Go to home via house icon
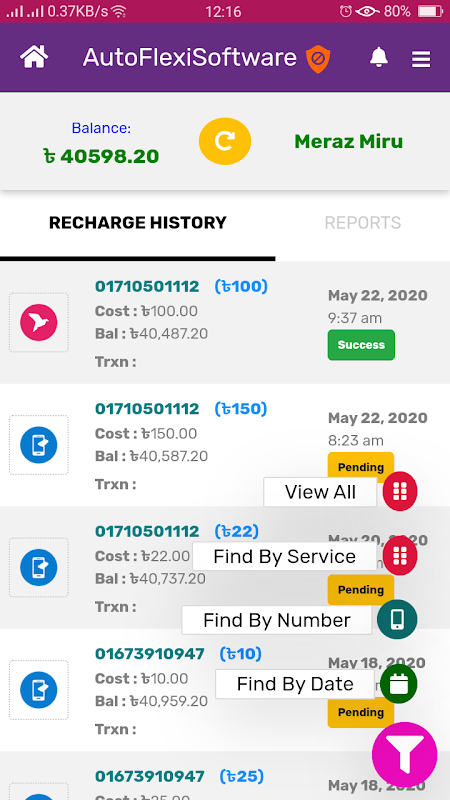The image size is (450, 800). coord(34,57)
